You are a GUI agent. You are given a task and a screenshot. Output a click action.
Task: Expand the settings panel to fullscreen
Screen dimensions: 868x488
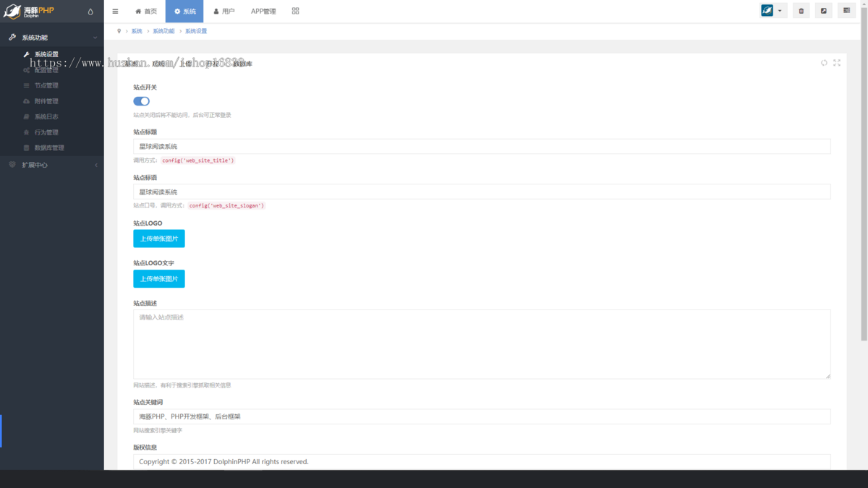click(x=837, y=63)
